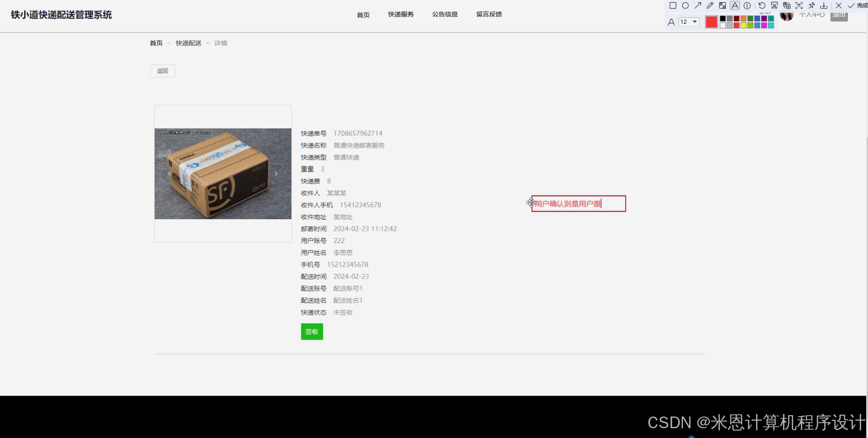
Task: Undo the last annotation
Action: point(762,6)
